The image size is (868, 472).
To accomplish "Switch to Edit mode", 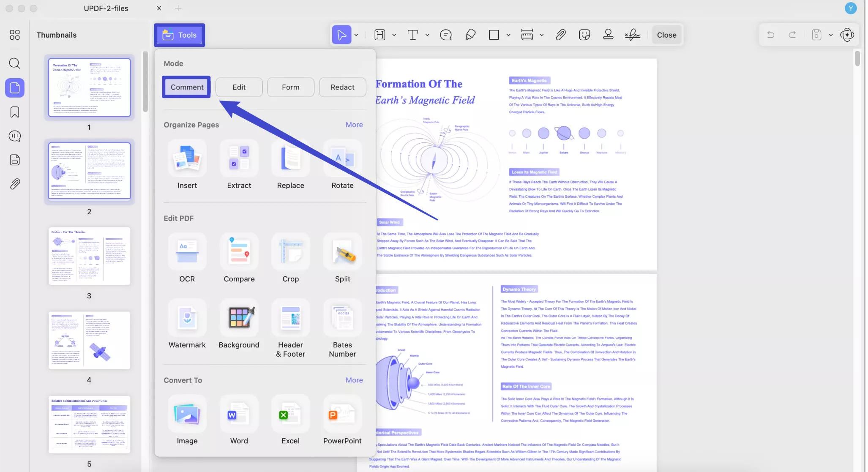I will [x=239, y=87].
